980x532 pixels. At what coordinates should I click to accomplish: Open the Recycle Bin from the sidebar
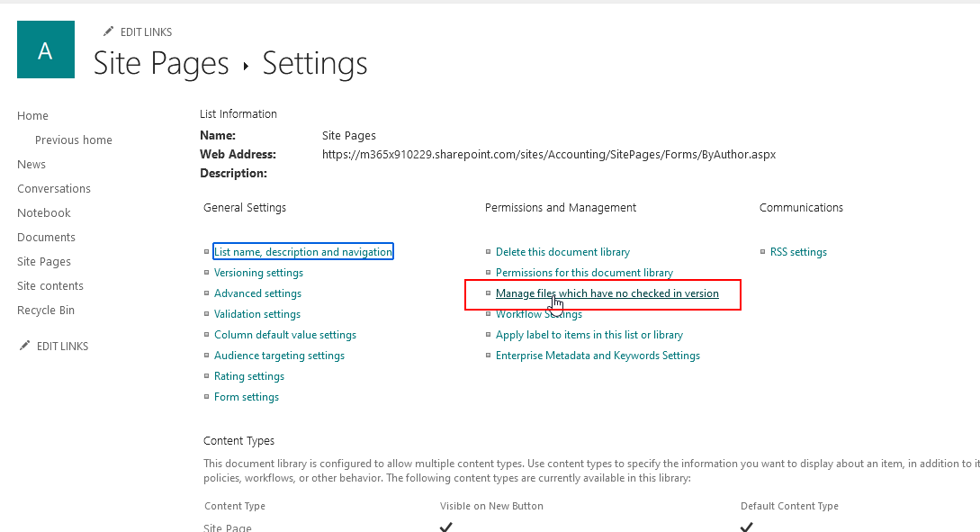45,310
